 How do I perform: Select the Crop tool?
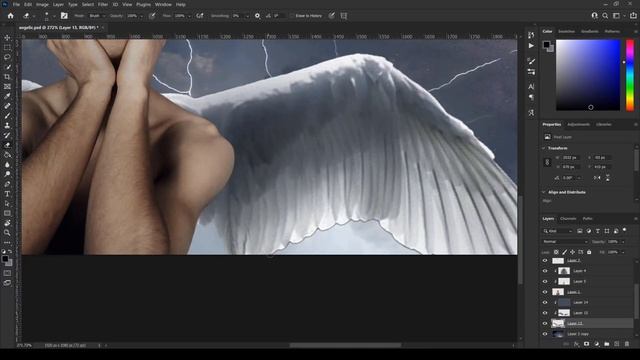pyautogui.click(x=7, y=77)
